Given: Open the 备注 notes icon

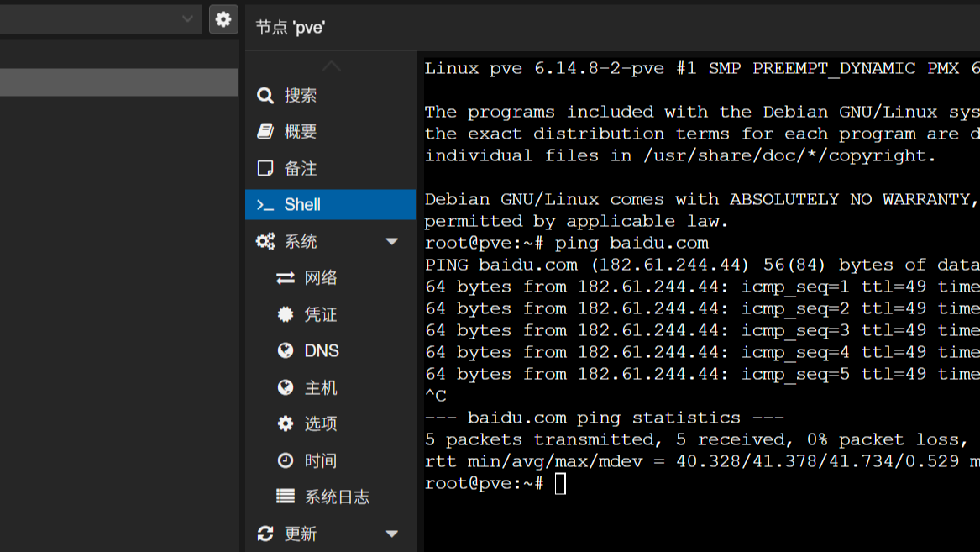Looking at the screenshot, I should pyautogui.click(x=265, y=168).
